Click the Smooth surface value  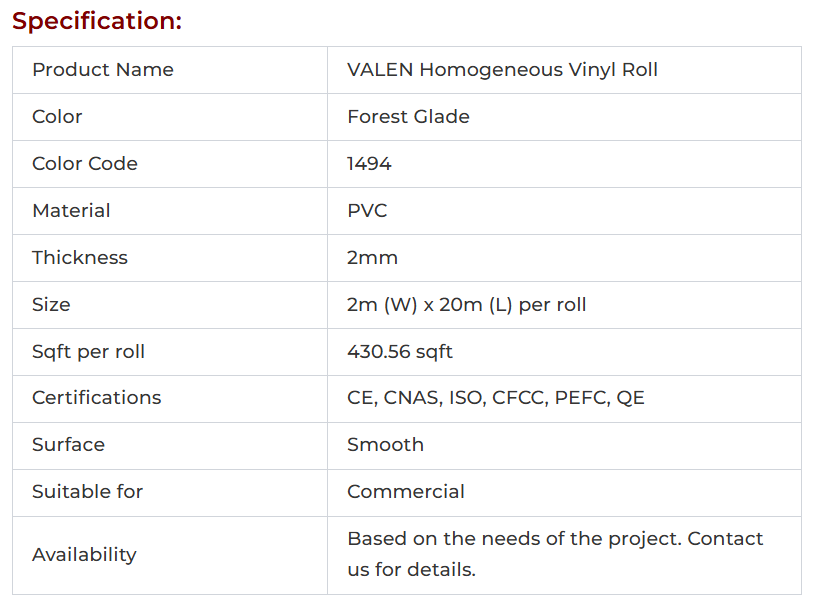coord(385,445)
